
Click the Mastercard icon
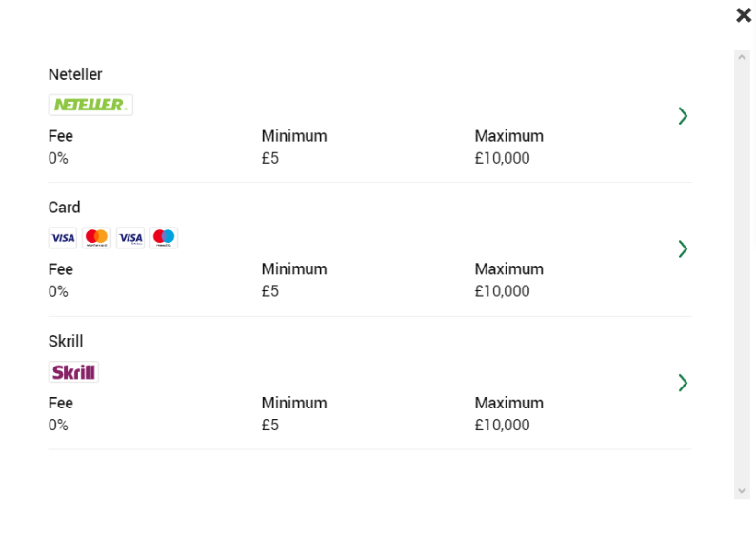click(x=96, y=238)
